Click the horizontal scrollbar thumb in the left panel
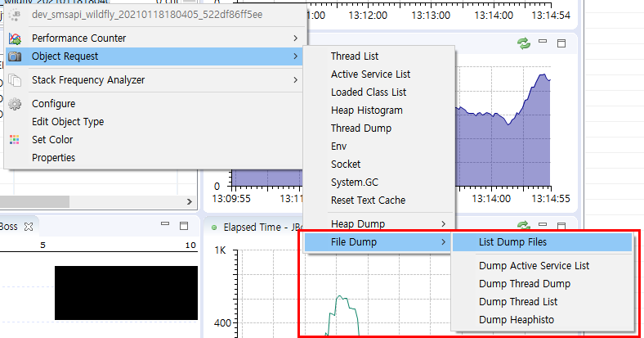The width and height of the screenshot is (644, 338). click(x=34, y=202)
